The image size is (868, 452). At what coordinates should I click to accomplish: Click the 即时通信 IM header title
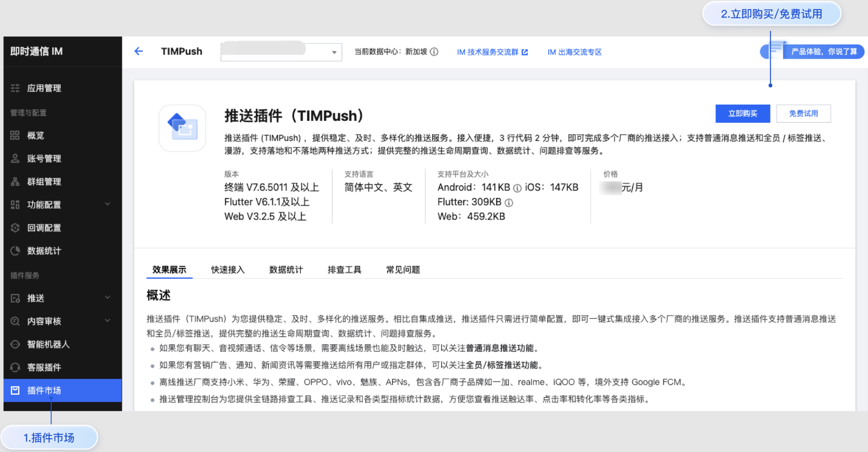pos(37,51)
